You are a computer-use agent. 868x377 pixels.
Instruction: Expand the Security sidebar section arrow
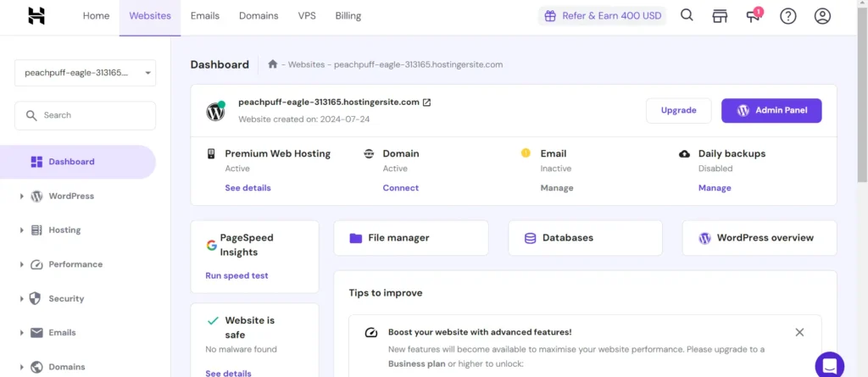(21, 299)
